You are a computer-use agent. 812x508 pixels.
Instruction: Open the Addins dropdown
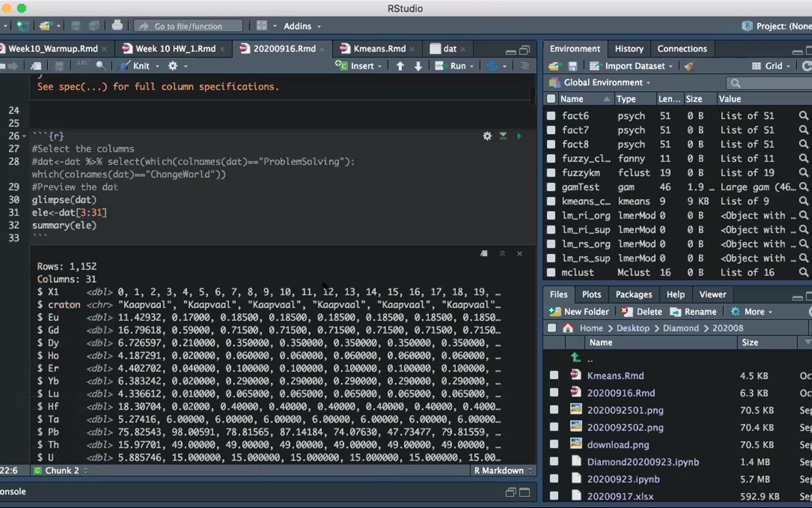tap(302, 26)
